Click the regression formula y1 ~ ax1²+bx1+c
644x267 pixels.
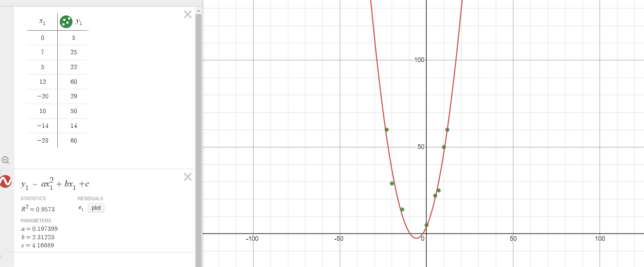[55, 184]
